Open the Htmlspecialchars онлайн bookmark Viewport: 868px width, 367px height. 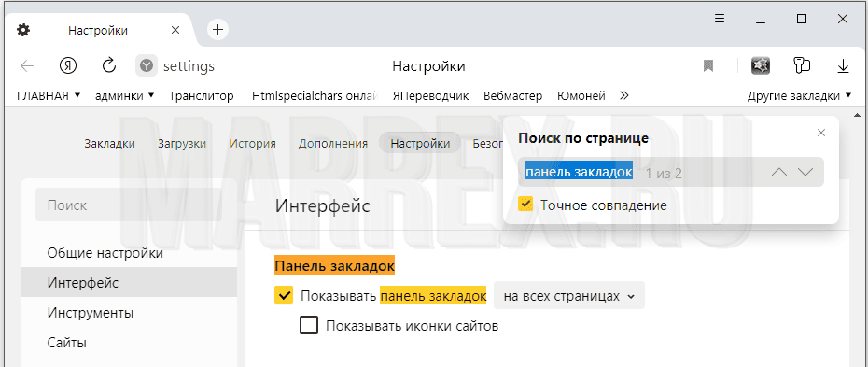[x=315, y=96]
